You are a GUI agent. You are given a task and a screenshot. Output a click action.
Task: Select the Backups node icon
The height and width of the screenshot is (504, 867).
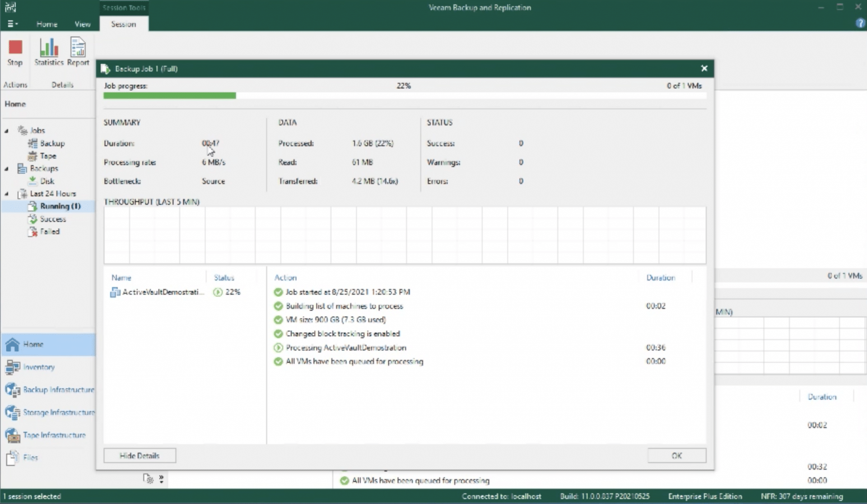pyautogui.click(x=22, y=168)
